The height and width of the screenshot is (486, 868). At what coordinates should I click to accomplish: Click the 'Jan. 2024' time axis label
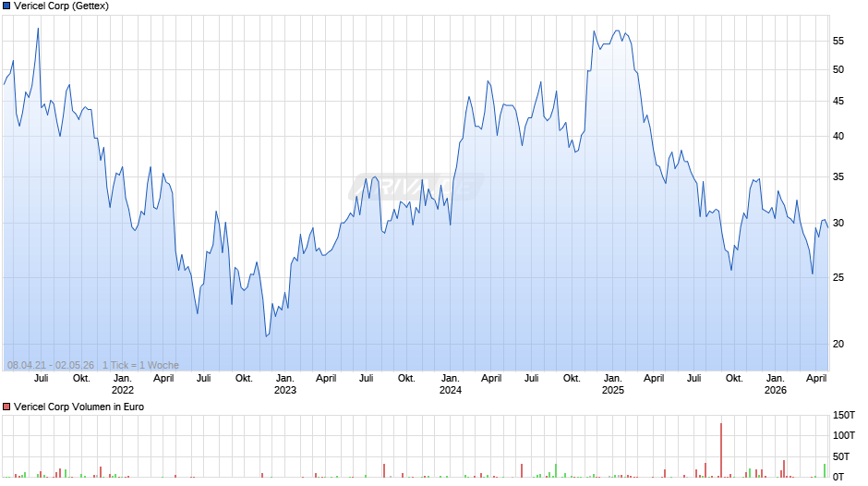tap(450, 384)
